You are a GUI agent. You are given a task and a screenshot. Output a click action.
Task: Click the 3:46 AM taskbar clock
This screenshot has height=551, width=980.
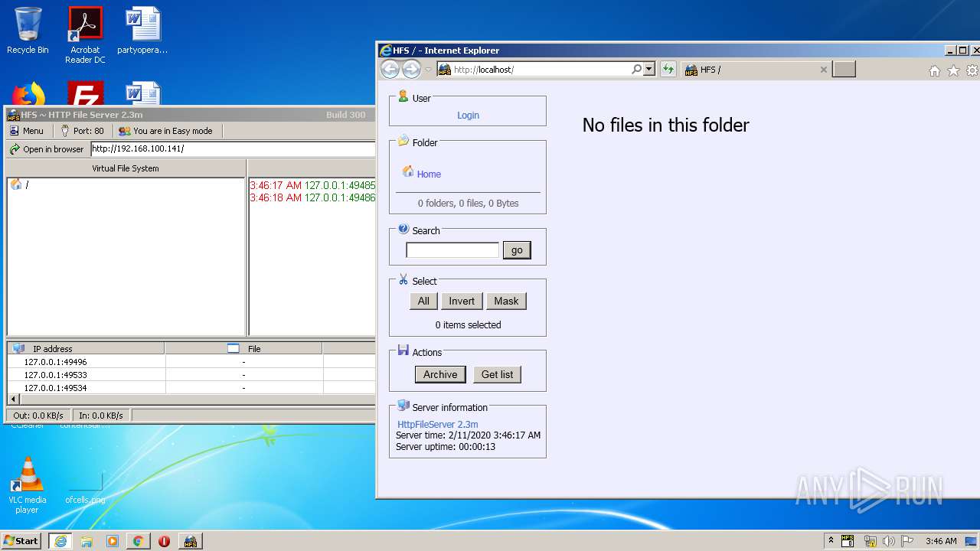pyautogui.click(x=941, y=541)
